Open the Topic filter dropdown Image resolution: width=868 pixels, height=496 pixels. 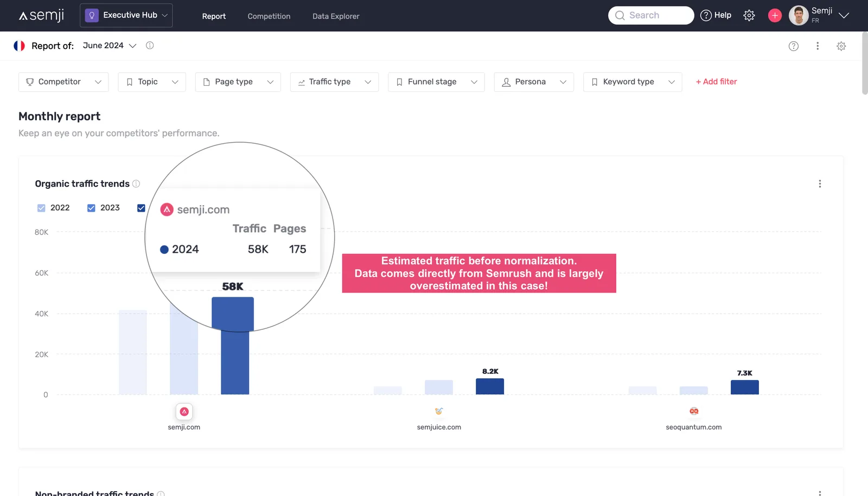coord(152,82)
